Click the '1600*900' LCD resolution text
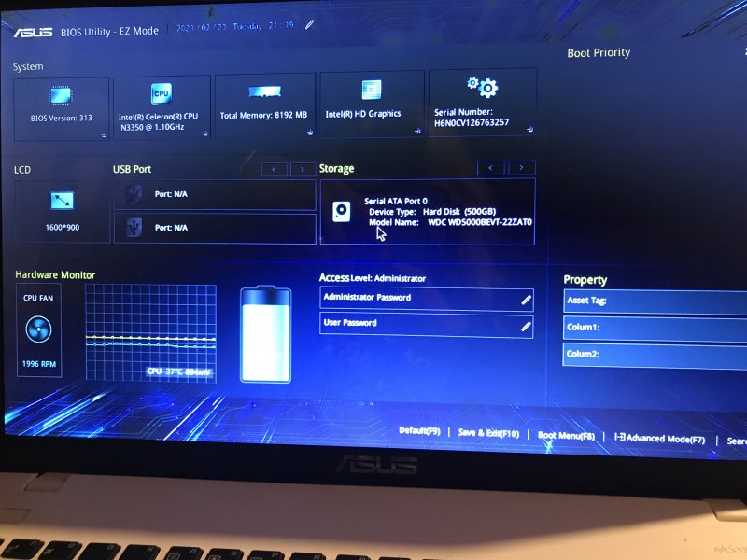 [63, 228]
